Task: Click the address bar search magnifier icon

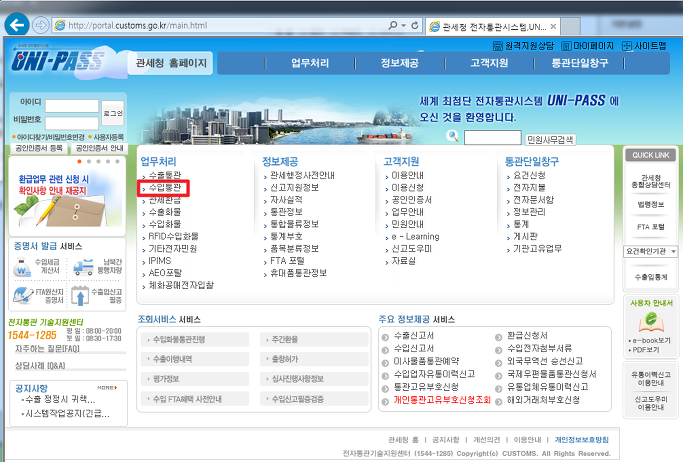Action: [x=393, y=25]
